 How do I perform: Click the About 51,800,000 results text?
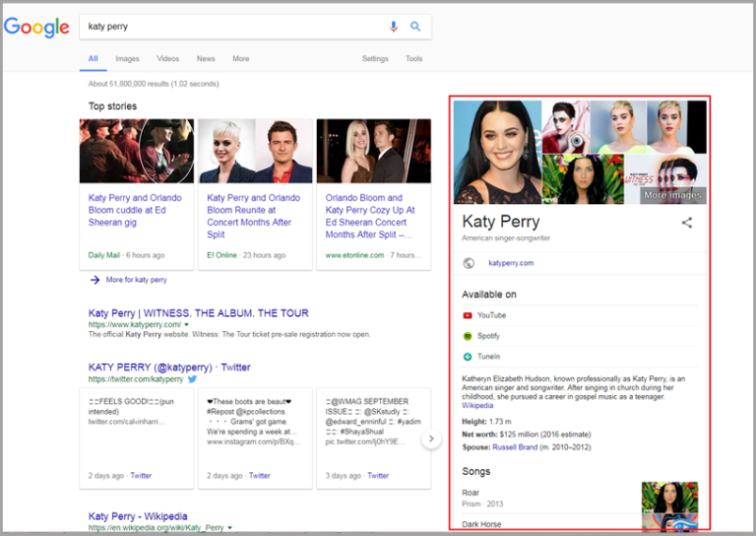point(154,84)
